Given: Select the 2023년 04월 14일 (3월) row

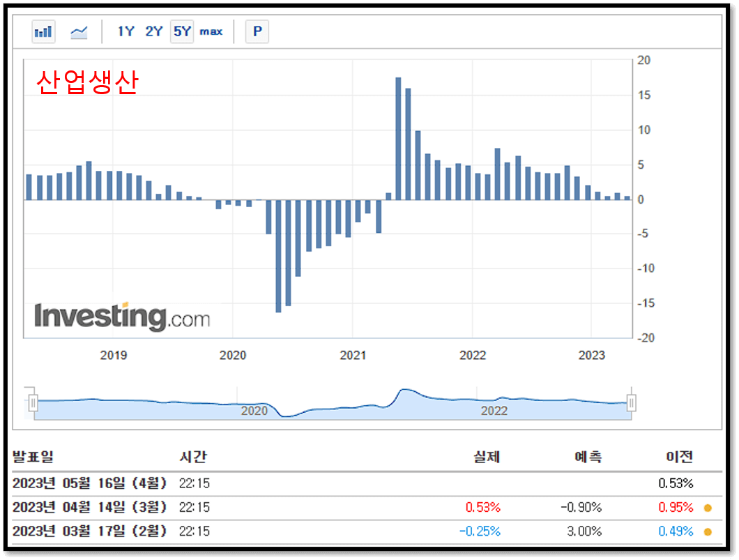Looking at the screenshot, I should [367, 508].
